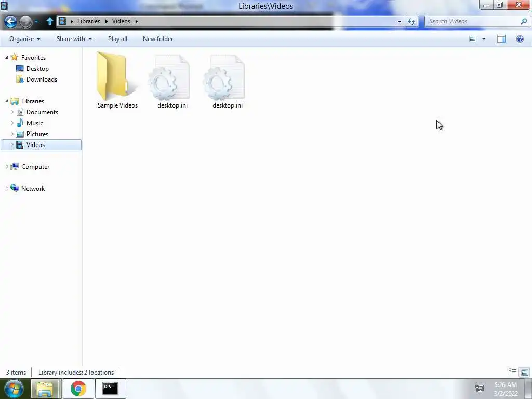Select Network in the navigation pane

pos(33,188)
